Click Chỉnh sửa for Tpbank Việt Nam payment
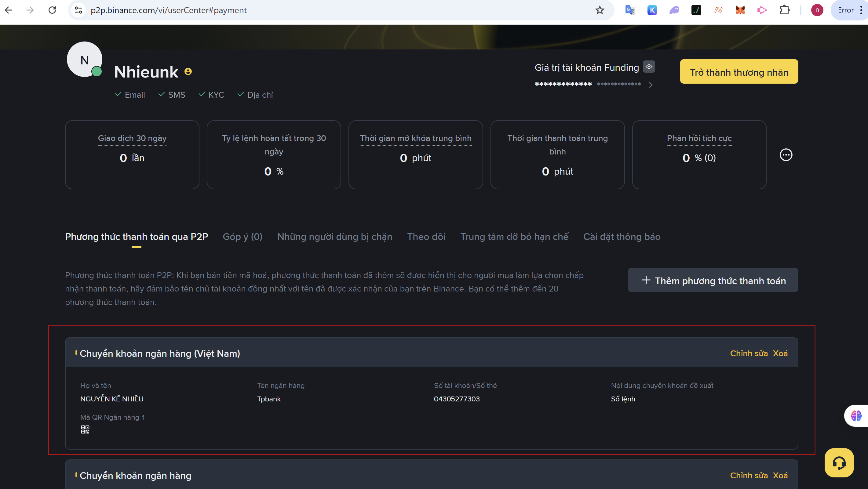Image resolution: width=868 pixels, height=489 pixels. click(748, 353)
